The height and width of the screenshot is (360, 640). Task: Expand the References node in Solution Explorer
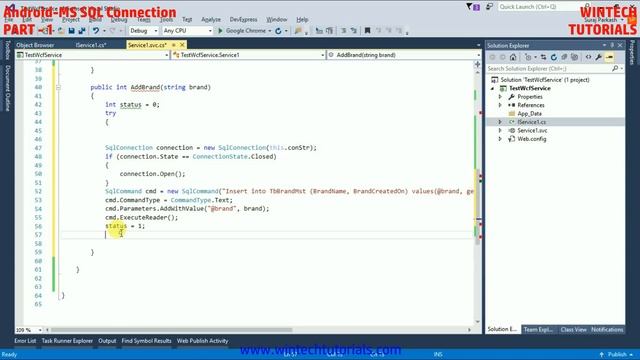point(500,105)
